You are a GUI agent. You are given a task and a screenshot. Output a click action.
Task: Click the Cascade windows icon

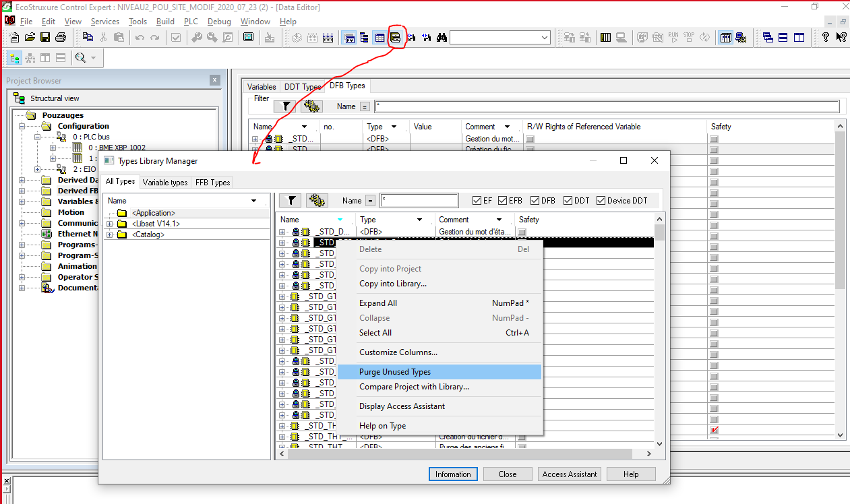[768, 37]
